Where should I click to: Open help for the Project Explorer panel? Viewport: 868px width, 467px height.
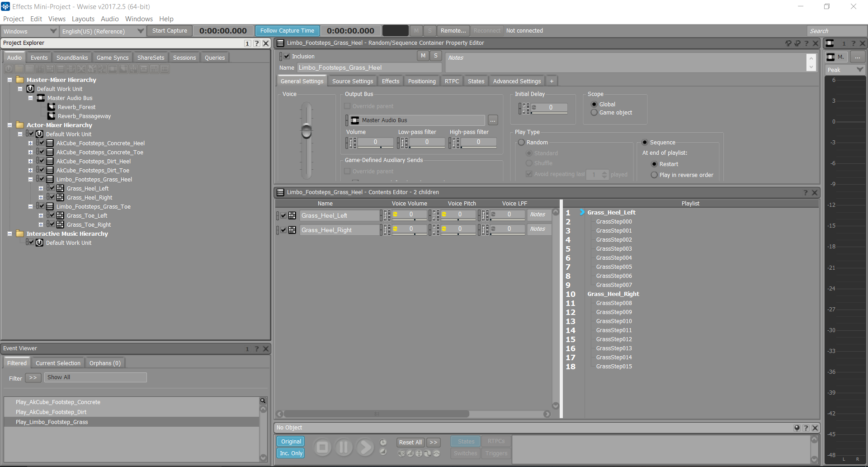(256, 43)
